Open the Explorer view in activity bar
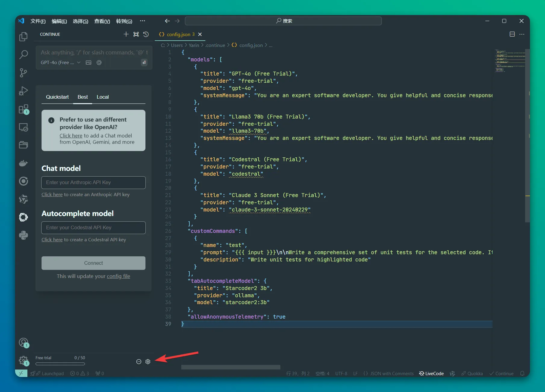This screenshot has height=392, width=545. click(x=23, y=37)
